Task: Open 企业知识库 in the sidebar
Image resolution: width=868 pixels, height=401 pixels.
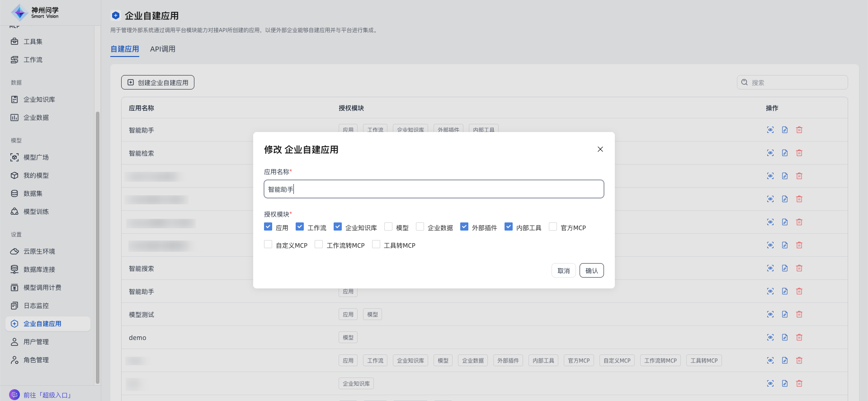Action: [39, 99]
